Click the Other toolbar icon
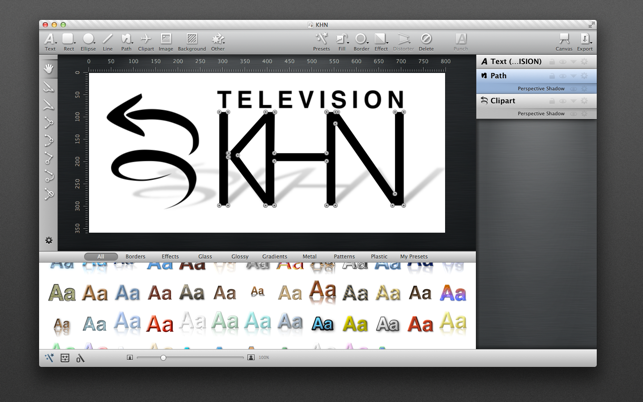 [218, 42]
